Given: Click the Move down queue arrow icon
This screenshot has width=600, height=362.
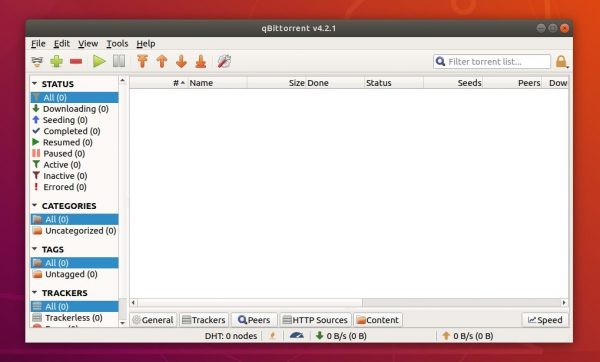Looking at the screenshot, I should (181, 61).
